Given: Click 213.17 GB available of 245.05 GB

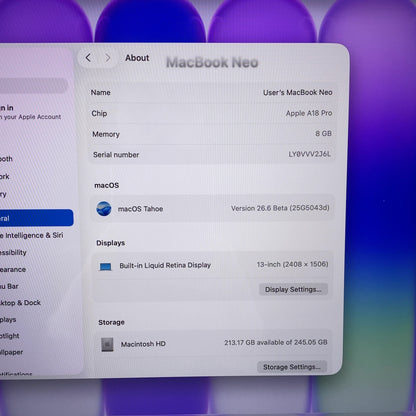Looking at the screenshot, I should [276, 342].
